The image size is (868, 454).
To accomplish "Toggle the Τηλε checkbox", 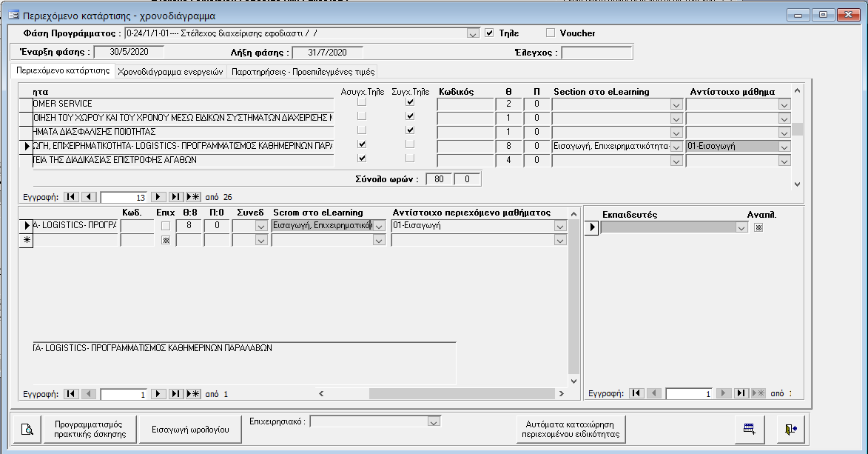I will [x=489, y=33].
